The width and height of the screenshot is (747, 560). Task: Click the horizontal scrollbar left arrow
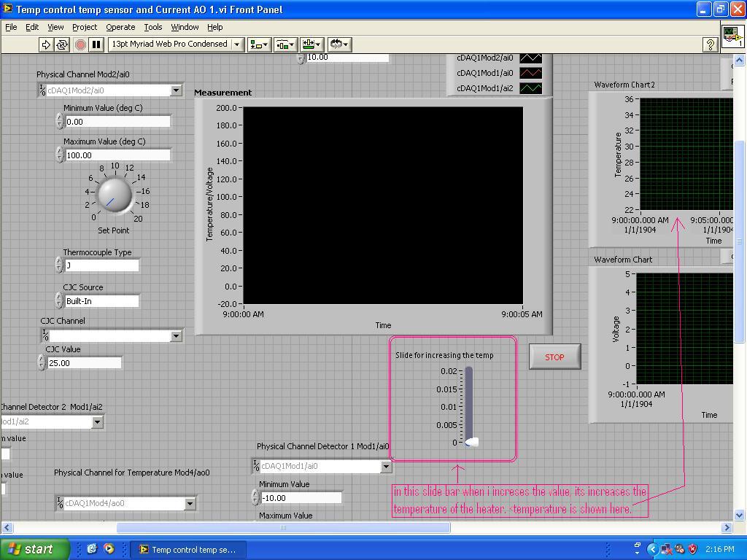coord(7,528)
